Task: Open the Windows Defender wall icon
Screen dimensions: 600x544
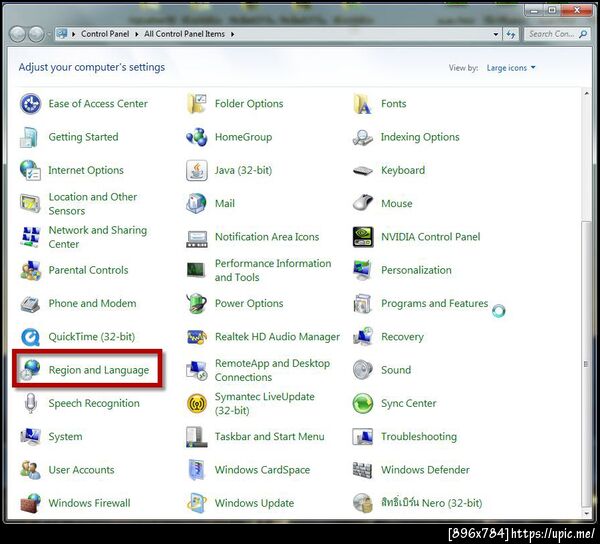Action: (362, 470)
